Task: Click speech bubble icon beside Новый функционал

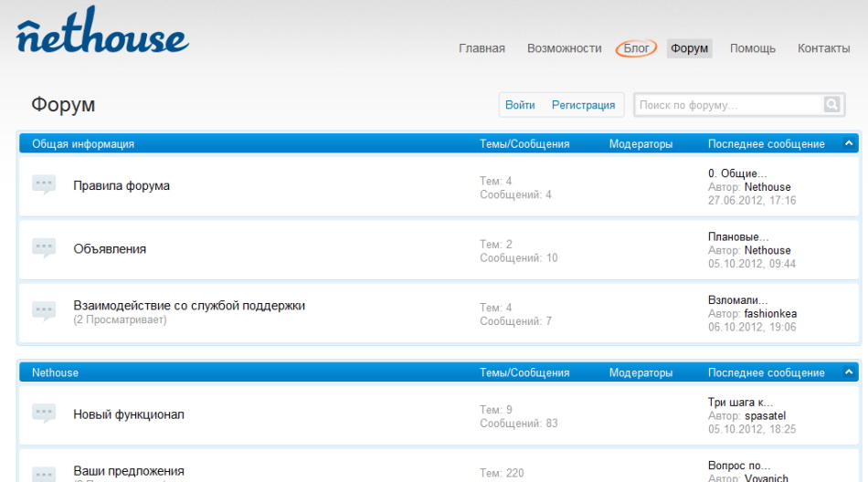Action: coord(44,414)
